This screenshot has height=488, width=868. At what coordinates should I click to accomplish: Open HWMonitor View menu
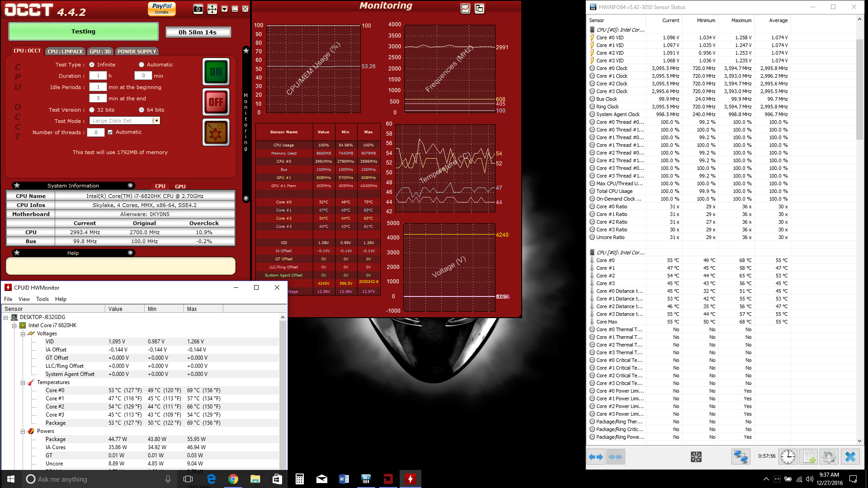tap(24, 299)
